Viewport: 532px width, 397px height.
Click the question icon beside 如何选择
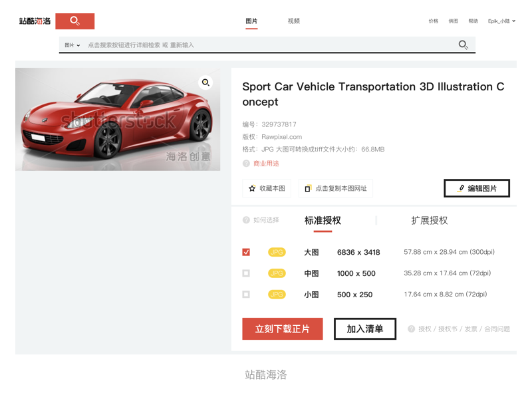click(x=246, y=220)
